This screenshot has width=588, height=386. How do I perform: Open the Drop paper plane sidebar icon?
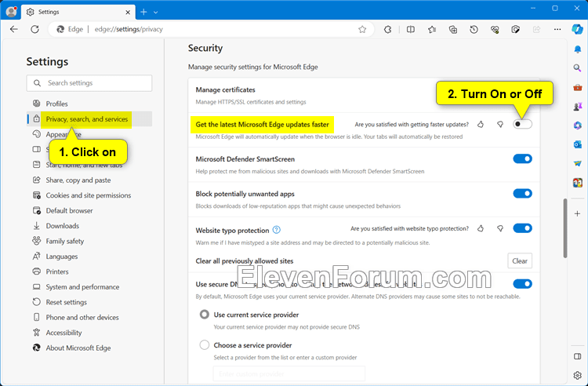pos(578,163)
